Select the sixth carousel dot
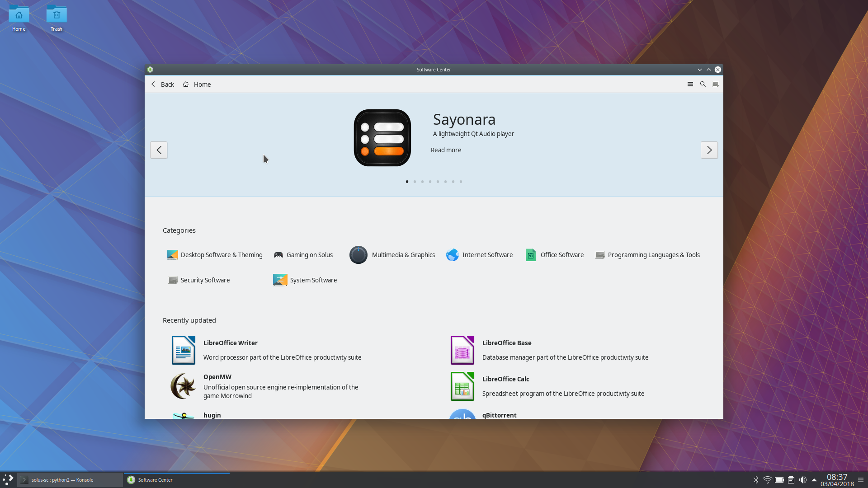Viewport: 868px width, 488px height. [x=445, y=182]
